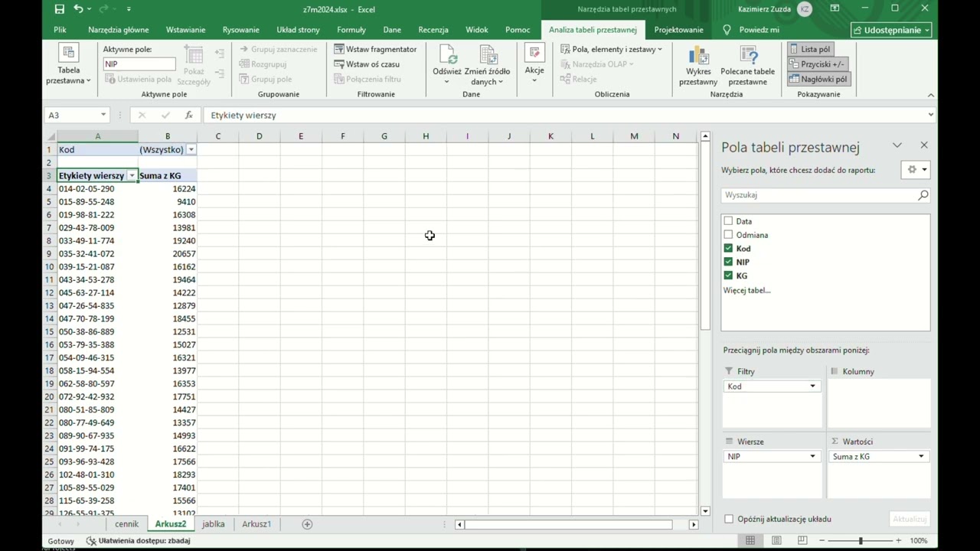Switch to the Projektowanie ribbon tab
Image resolution: width=980 pixels, height=551 pixels.
pos(678,30)
